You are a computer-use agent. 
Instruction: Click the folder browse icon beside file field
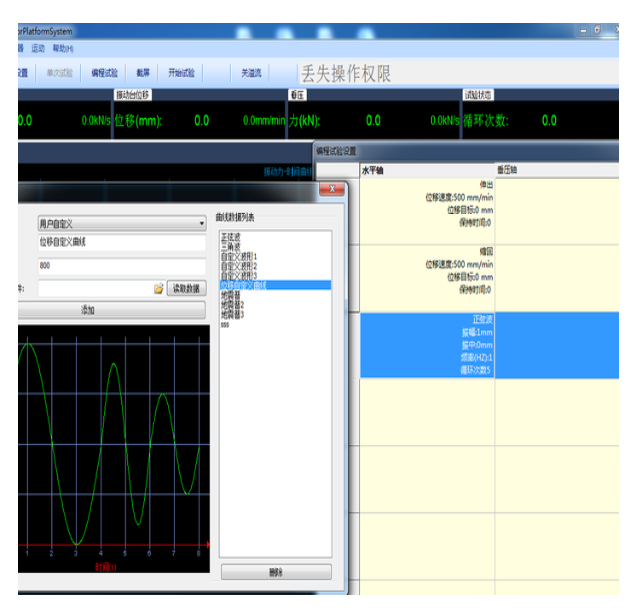click(158, 288)
